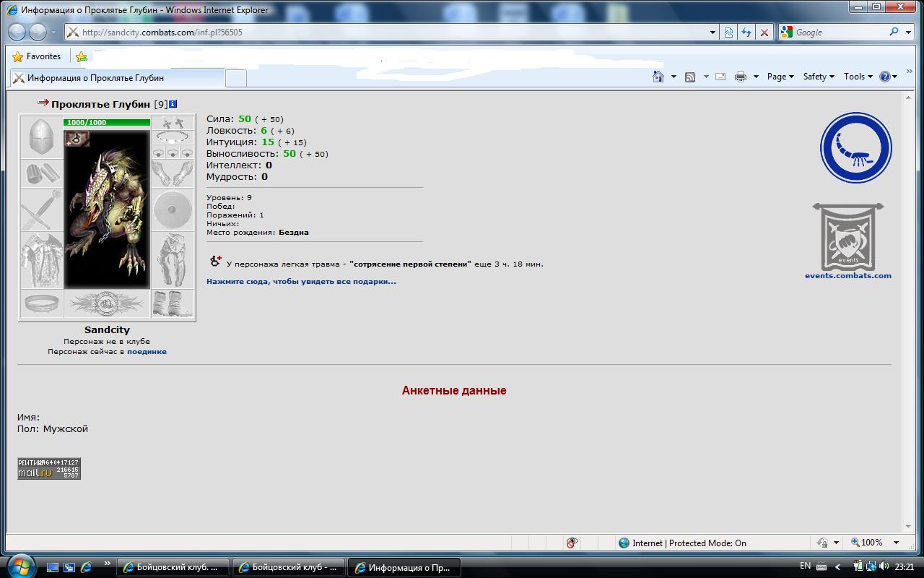The image size is (924, 578).
Task: Click the Windows Start button
Action: [19, 567]
